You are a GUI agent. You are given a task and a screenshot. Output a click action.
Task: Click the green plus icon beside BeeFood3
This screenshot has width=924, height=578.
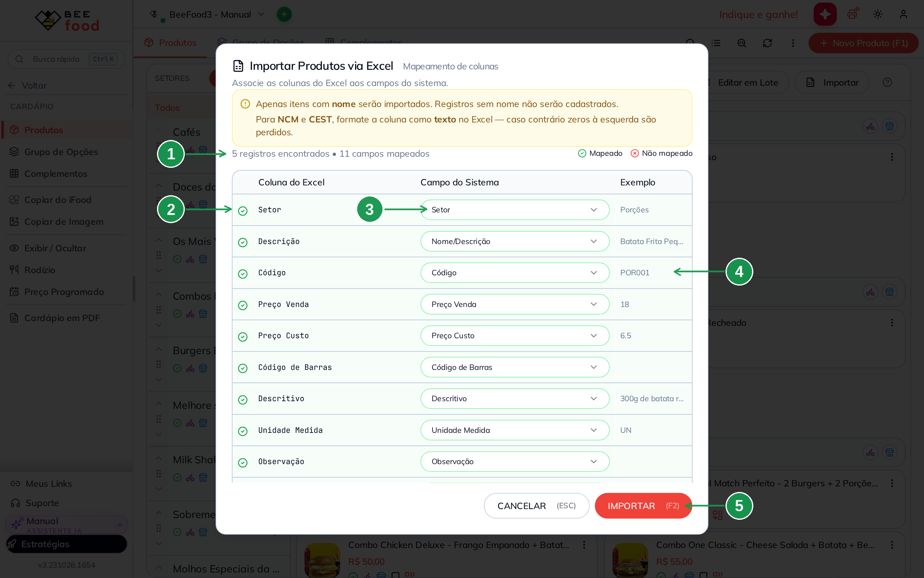pyautogui.click(x=284, y=14)
